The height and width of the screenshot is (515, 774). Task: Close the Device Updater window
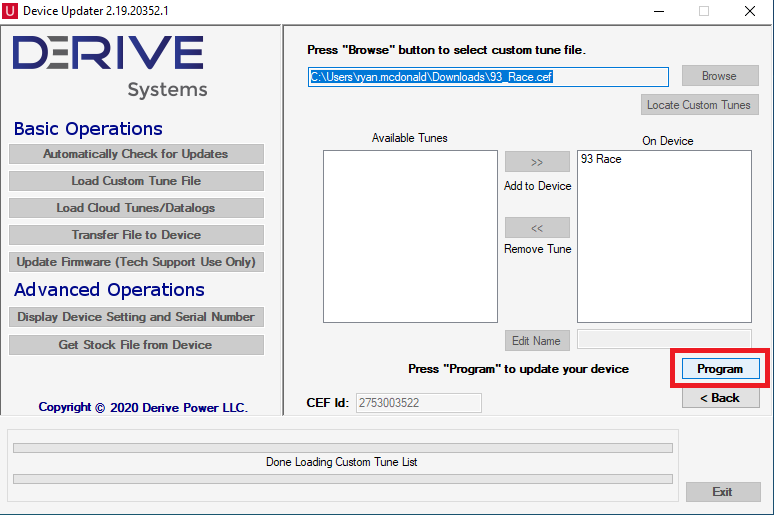[750, 11]
